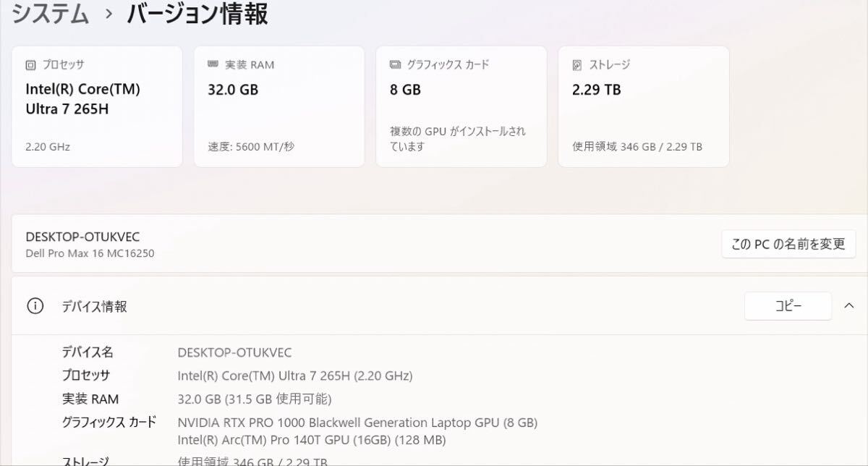Open the 実装 RAM summary card
The height and width of the screenshot is (466, 868).
point(279,106)
